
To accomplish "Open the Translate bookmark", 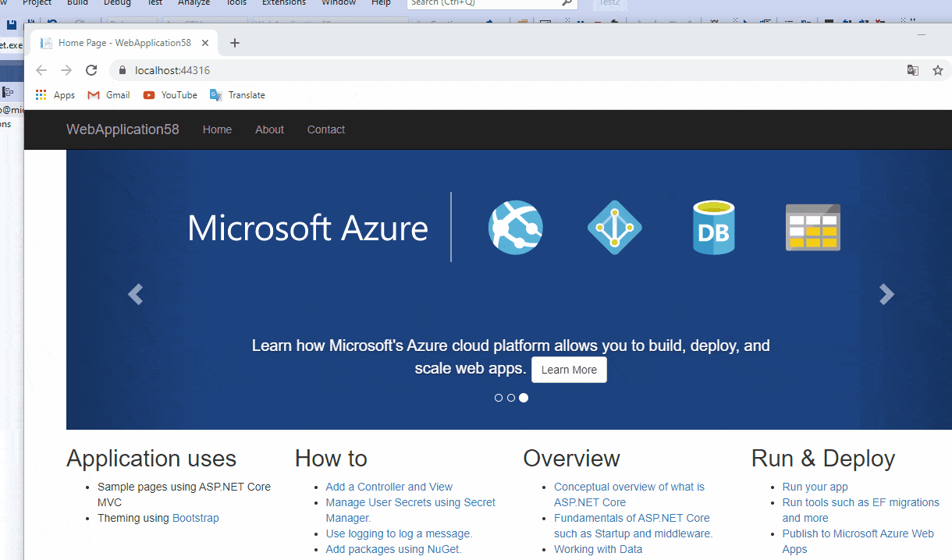I will 237,95.
